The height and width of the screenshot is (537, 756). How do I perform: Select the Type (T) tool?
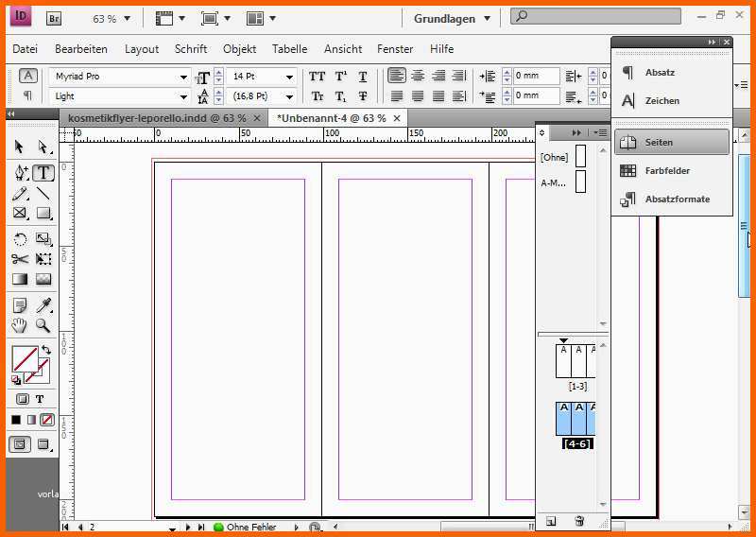[43, 172]
